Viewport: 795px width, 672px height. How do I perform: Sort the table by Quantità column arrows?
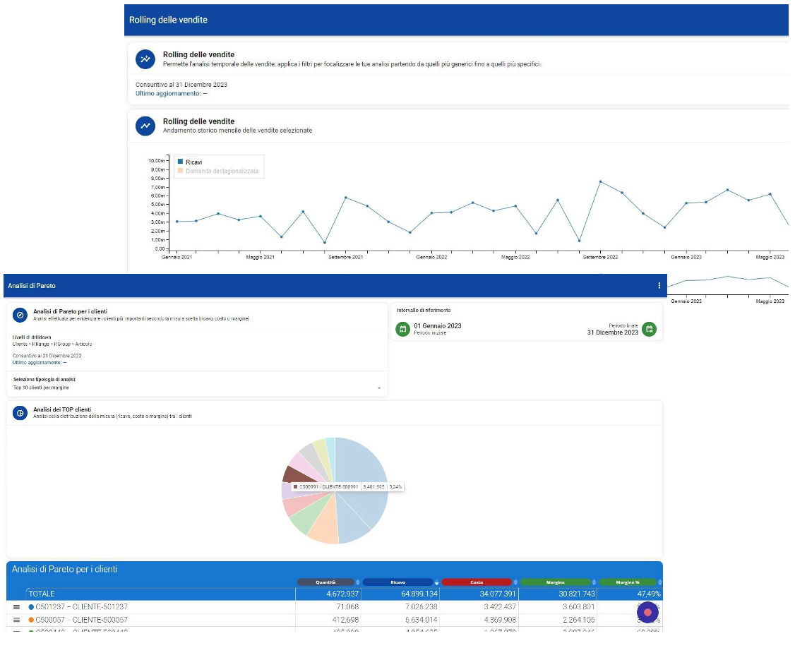pyautogui.click(x=357, y=582)
